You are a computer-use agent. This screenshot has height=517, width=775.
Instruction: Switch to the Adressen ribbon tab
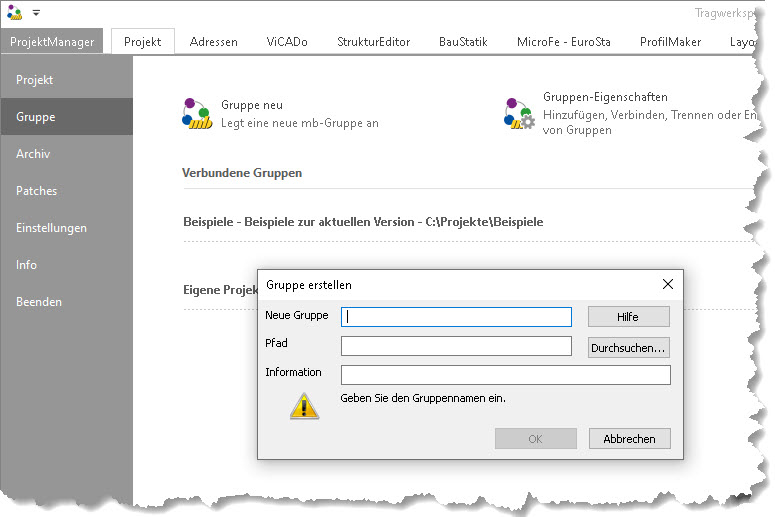click(213, 42)
